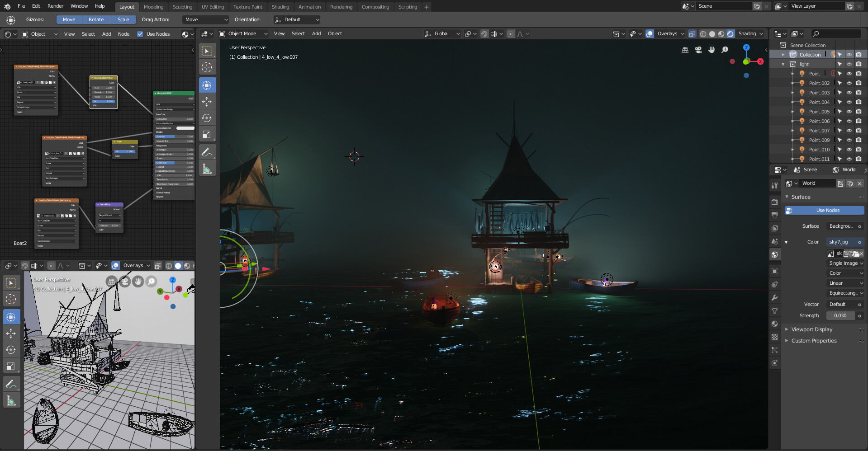Viewport: 868px width, 451px height.
Task: Toggle perspective/orthographic grid icon in main viewport
Action: (685, 50)
